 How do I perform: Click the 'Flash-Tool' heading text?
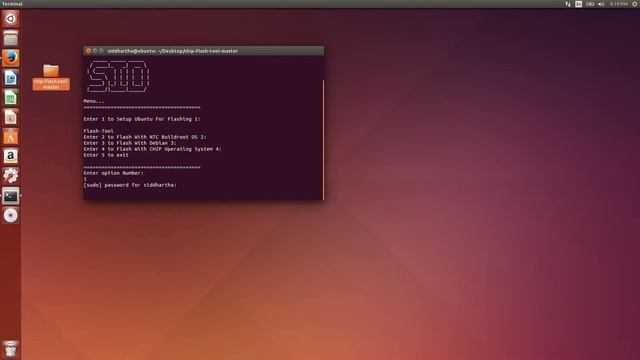(98, 131)
